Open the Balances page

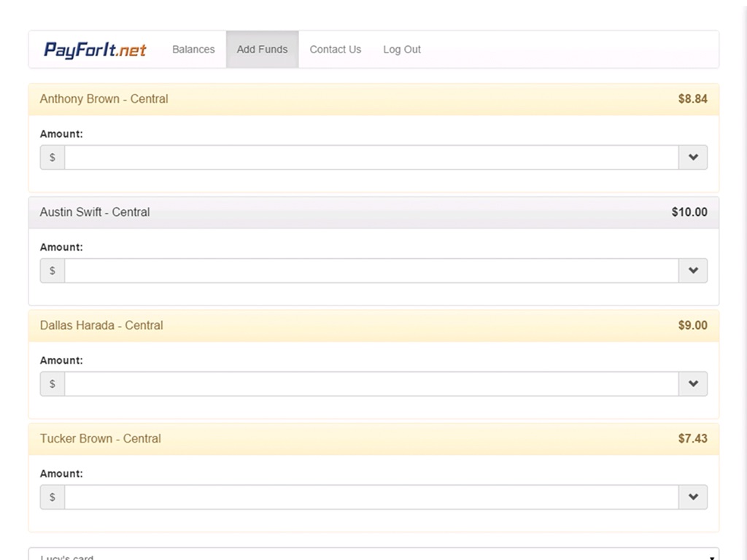point(193,50)
